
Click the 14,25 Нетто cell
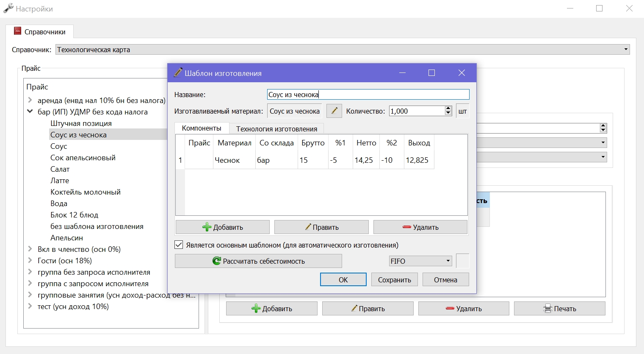(366, 160)
